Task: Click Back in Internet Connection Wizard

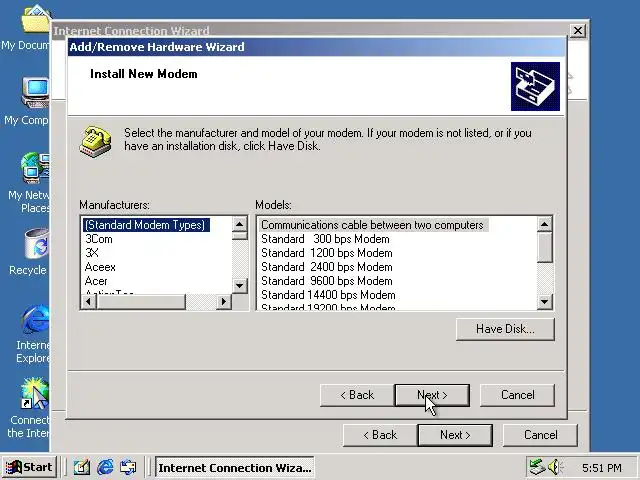Action: (380, 435)
